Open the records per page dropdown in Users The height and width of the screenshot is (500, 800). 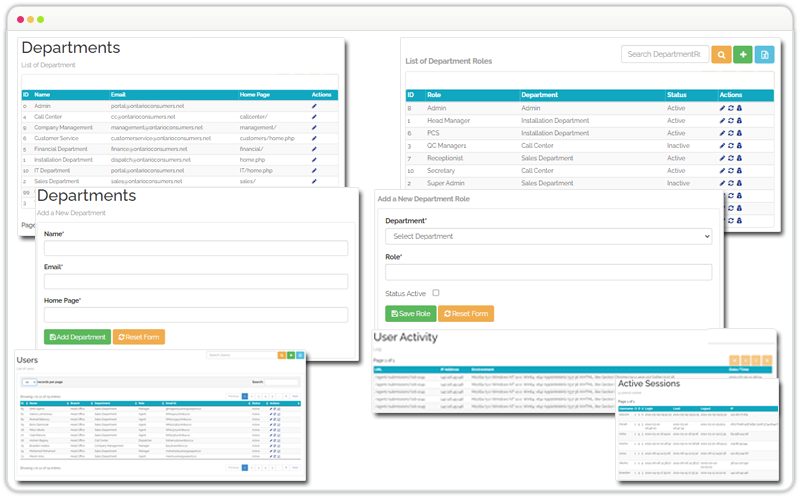(28, 382)
